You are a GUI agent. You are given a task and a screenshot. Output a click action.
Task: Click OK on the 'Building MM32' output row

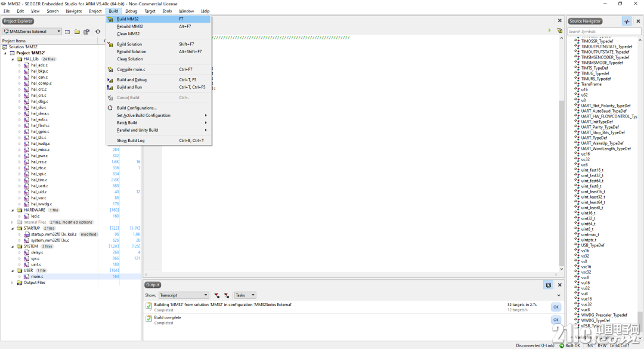[556, 307]
